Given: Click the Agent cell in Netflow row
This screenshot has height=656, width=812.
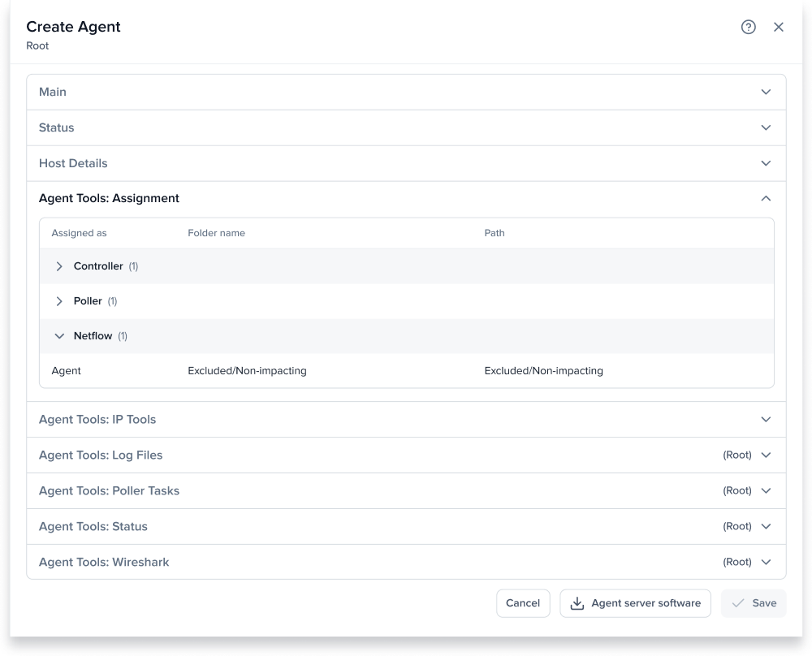Looking at the screenshot, I should pos(67,371).
